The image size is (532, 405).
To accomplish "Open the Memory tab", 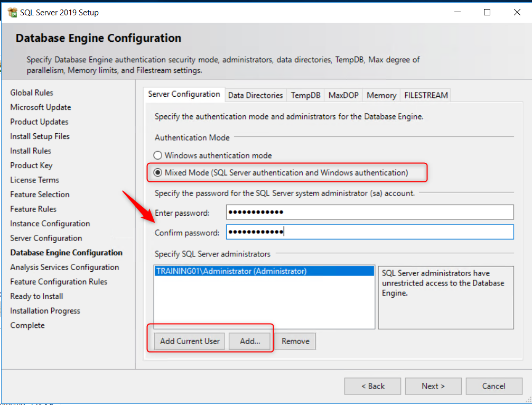I will point(381,95).
